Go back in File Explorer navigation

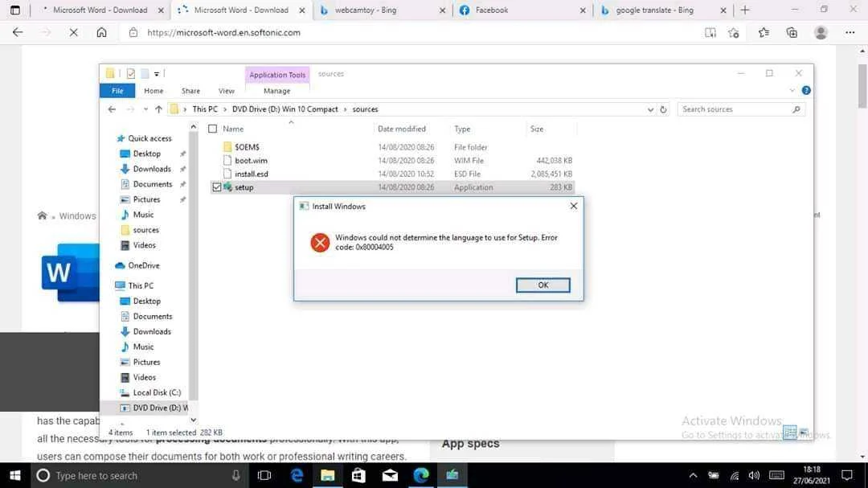[112, 109]
